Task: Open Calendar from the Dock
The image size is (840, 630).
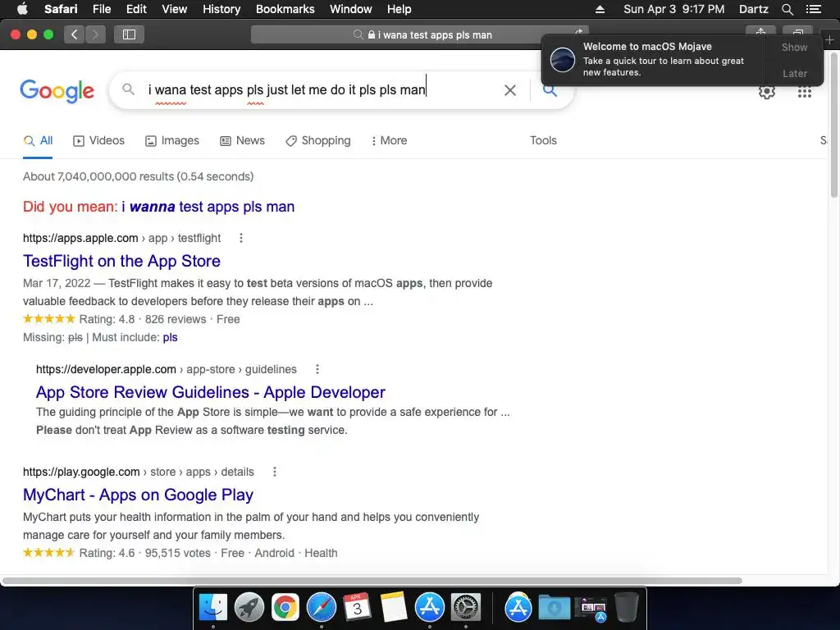Action: click(358, 608)
